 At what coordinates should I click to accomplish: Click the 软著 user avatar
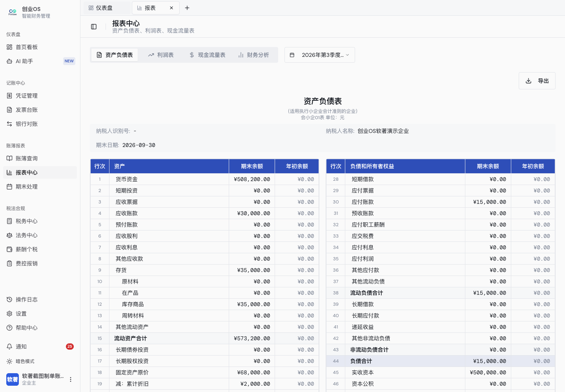[13, 379]
